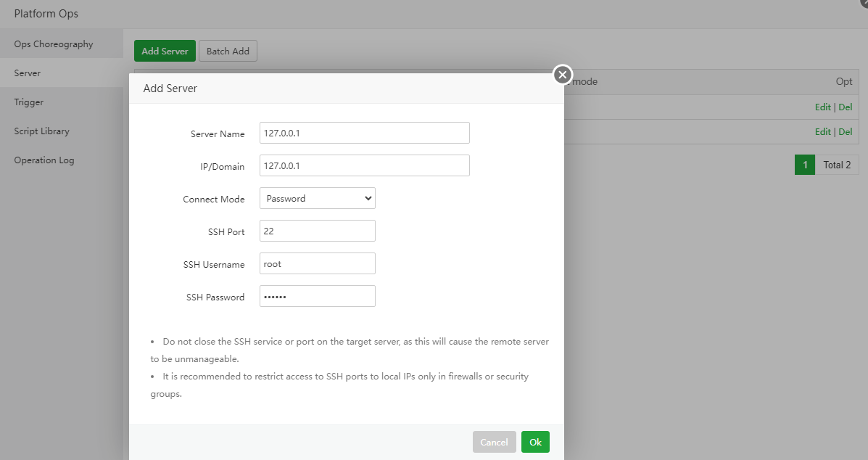View the Operation Log page

44,160
